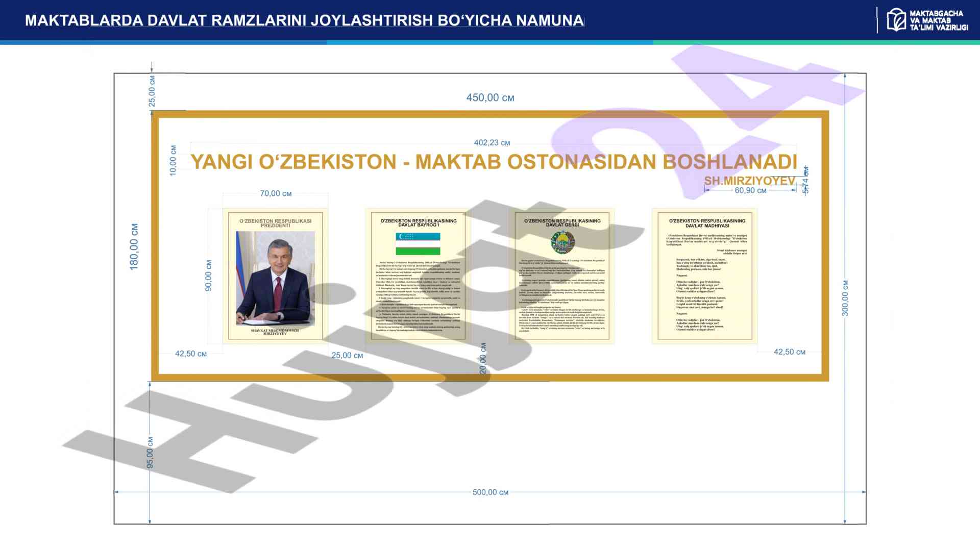This screenshot has height=551, width=980.
Task: Click the '180,00 см' board height label
Action: pos(134,246)
